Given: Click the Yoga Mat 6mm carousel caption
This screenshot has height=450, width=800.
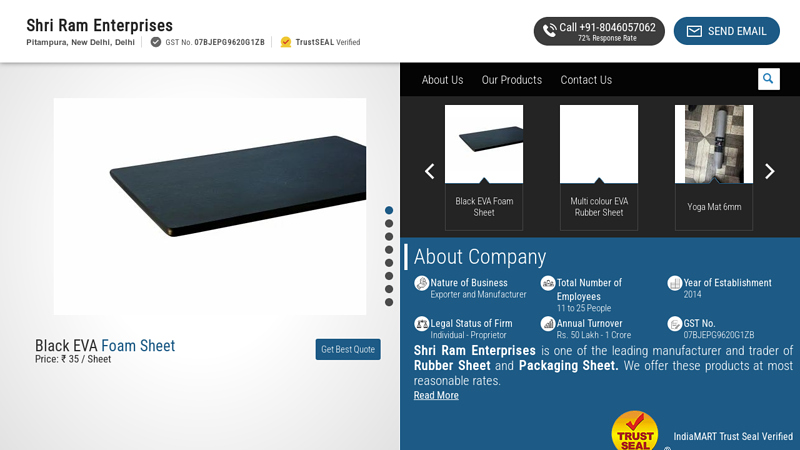Looking at the screenshot, I should click(714, 207).
